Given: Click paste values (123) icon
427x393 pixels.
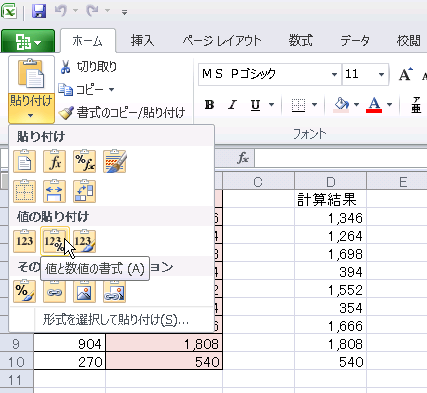Looking at the screenshot, I should [x=24, y=241].
